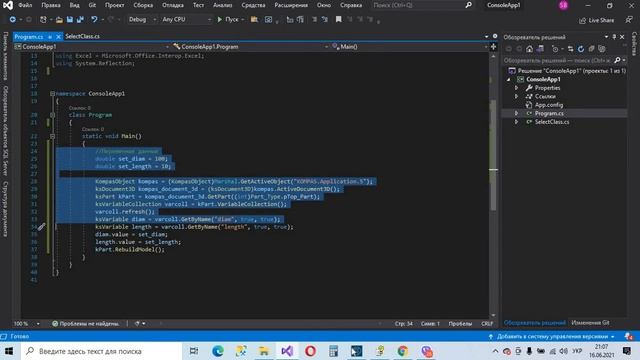Image resolution: width=640 pixels, height=360 pixels.
Task: Click collapse all icon in Solution Explorer
Action: 591,49
